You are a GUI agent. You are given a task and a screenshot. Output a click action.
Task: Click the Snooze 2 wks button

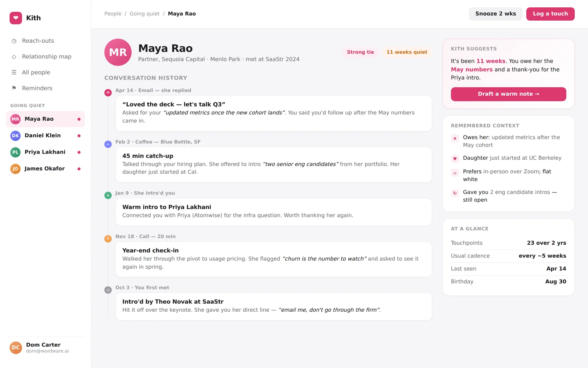(x=495, y=14)
